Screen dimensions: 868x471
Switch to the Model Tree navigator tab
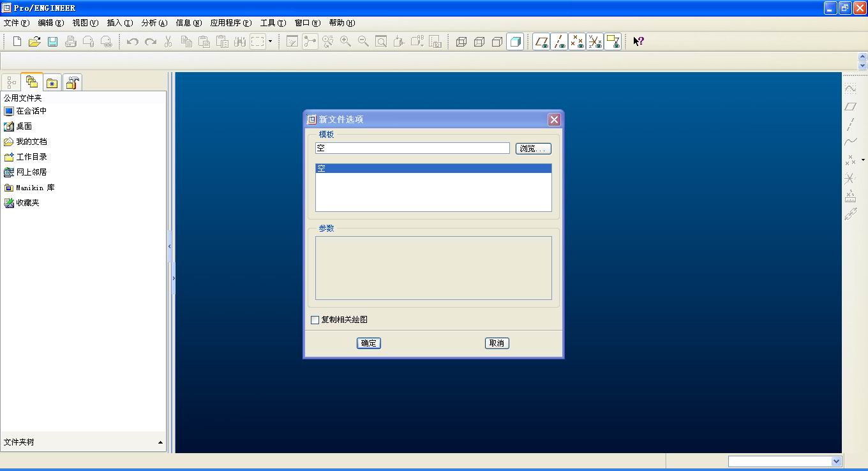(11, 83)
